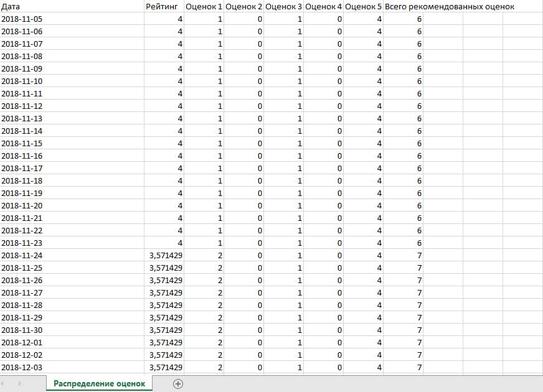Click the "Оценок 2" column header cell
543x392 pixels.
243,7
